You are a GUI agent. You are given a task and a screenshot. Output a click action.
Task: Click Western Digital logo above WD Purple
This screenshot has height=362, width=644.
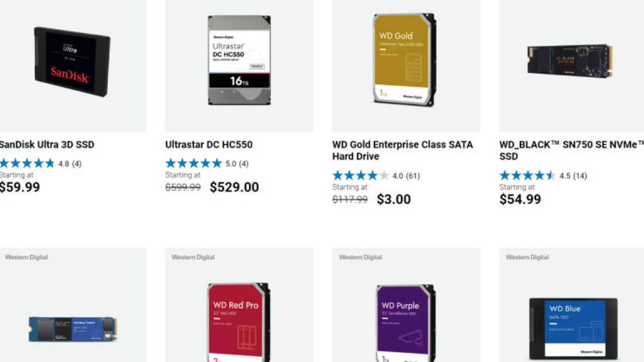(360, 257)
